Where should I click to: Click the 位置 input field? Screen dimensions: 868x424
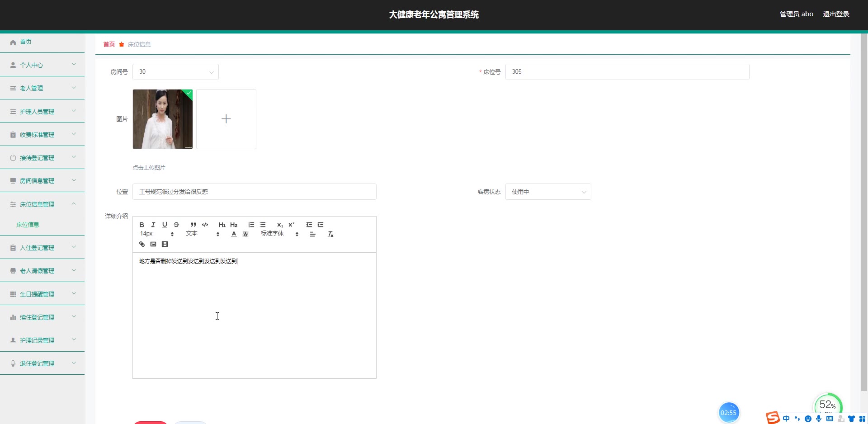click(254, 192)
